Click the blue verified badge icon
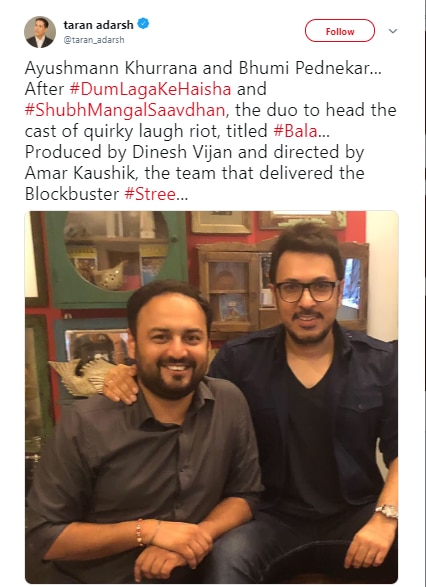This screenshot has height=587, width=426. (x=143, y=24)
